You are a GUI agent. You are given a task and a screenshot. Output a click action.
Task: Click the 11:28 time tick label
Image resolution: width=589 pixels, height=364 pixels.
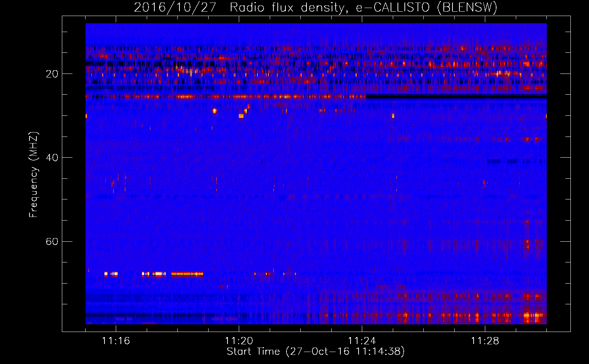pyautogui.click(x=485, y=341)
